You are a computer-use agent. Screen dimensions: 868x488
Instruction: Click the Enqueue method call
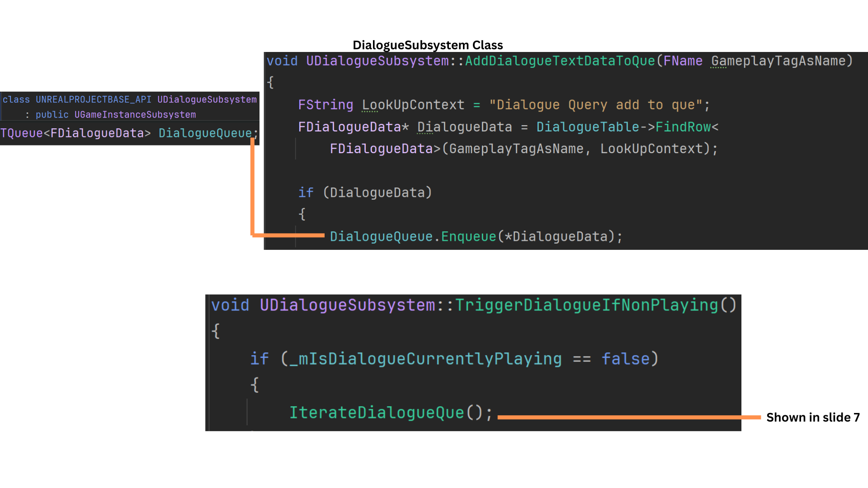tap(468, 236)
